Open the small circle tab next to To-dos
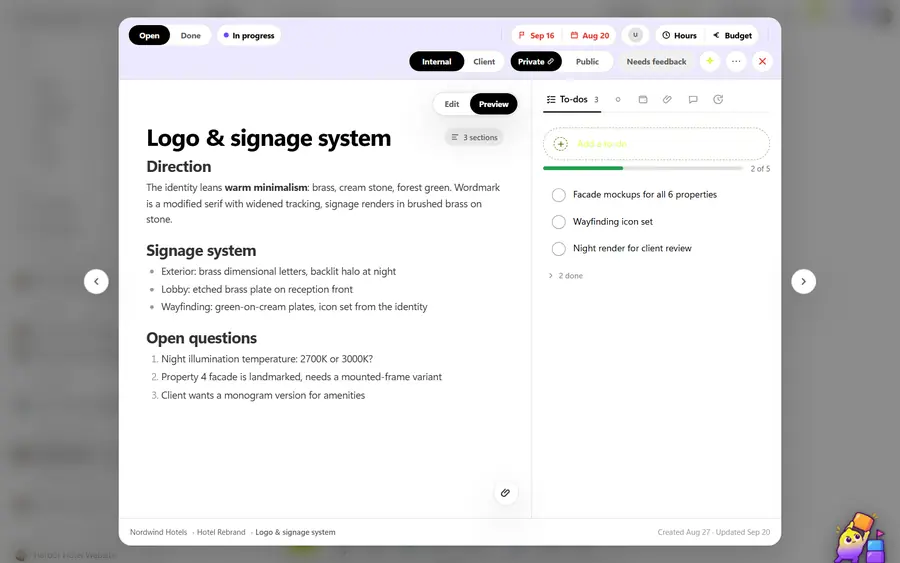Screen dimensions: 900x563 click(618, 99)
